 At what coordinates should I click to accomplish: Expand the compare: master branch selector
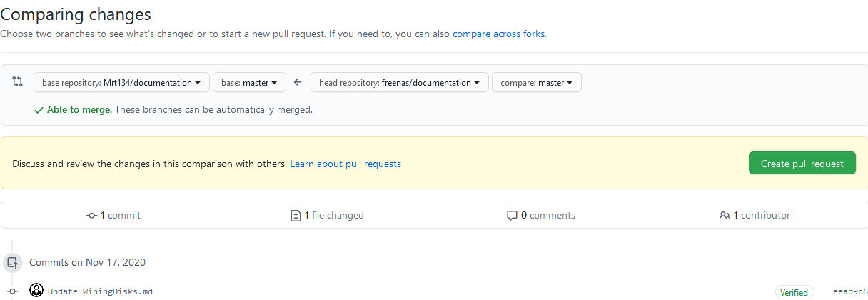point(537,83)
